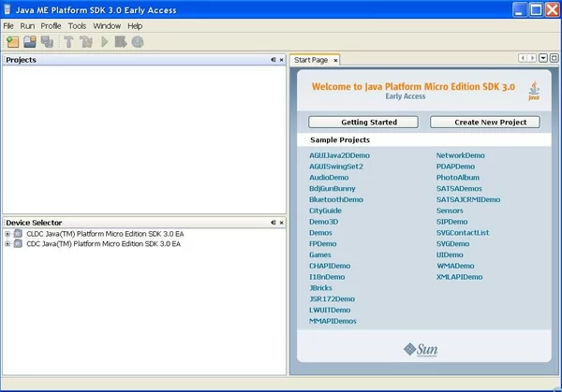
Task: Minimize the Projects panel
Action: click(274, 60)
